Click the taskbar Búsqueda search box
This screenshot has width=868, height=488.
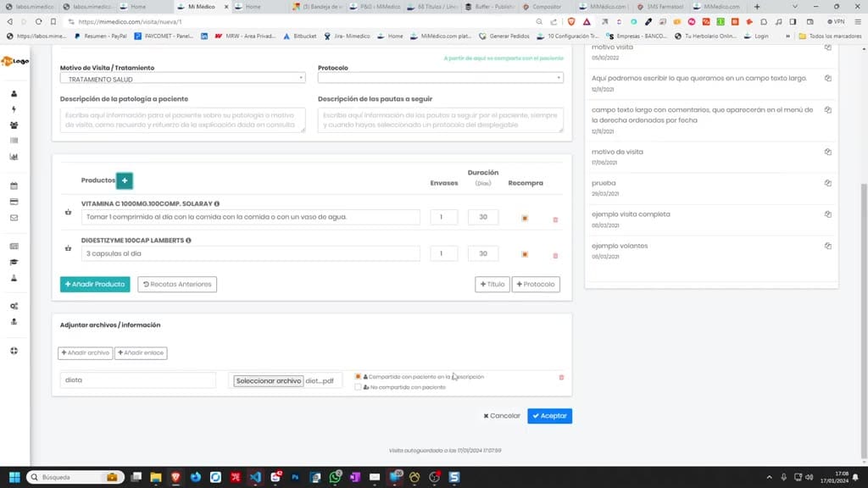[75, 477]
